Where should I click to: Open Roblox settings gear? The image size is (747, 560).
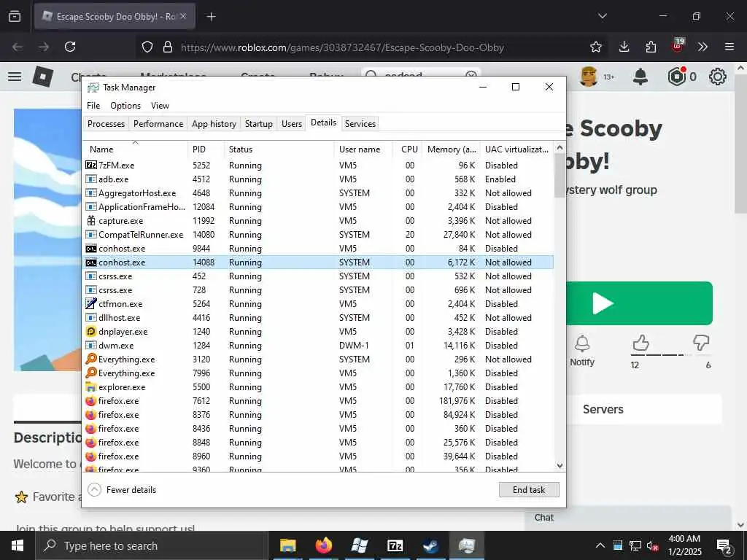(718, 76)
